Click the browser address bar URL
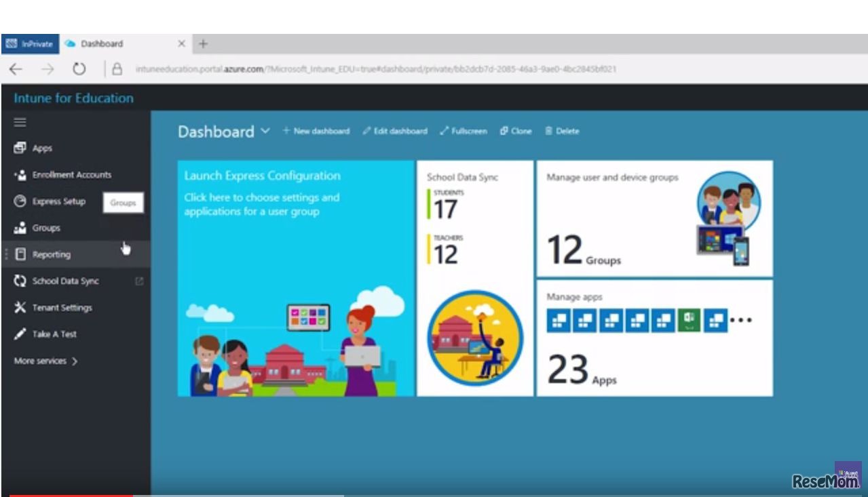Viewport: 868px width, 497px height. 376,69
